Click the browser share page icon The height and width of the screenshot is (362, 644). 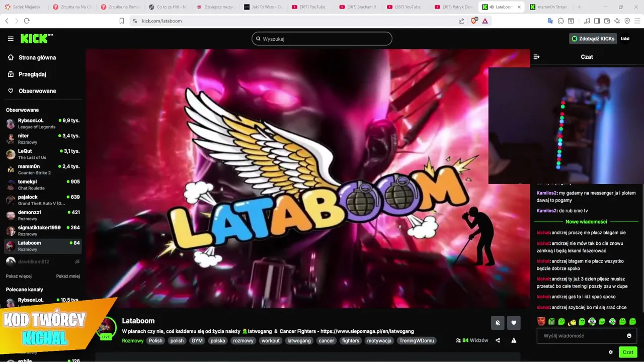coord(461,21)
